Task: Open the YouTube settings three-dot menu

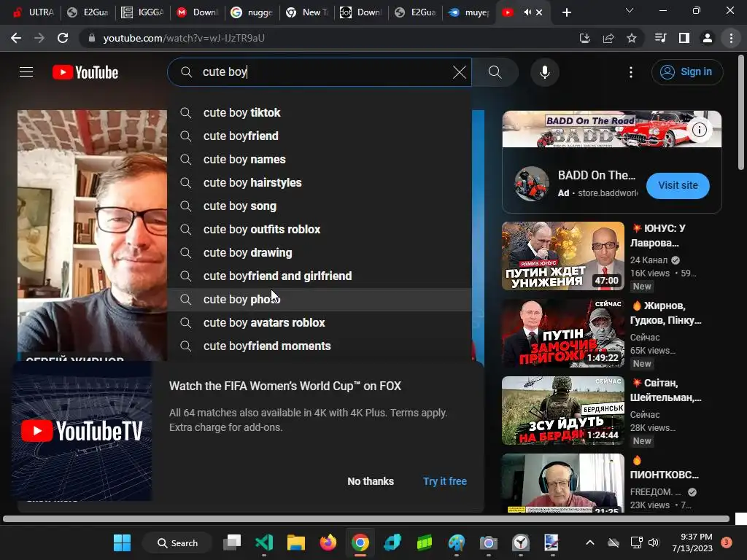Action: [x=631, y=72]
